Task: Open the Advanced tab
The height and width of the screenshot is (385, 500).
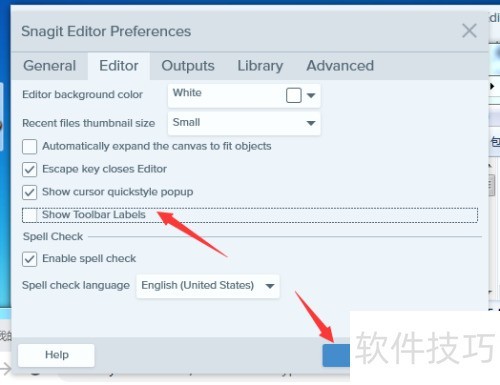Action: tap(340, 66)
